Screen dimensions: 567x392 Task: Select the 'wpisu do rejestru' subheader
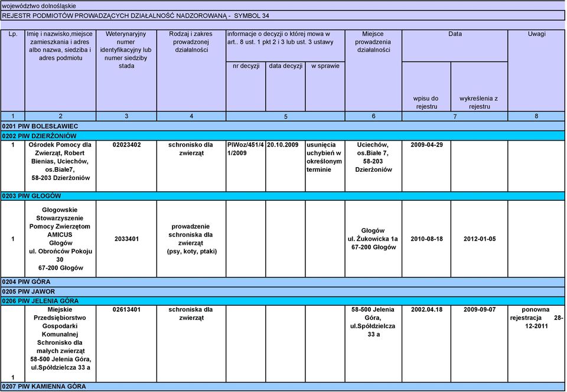click(426, 86)
